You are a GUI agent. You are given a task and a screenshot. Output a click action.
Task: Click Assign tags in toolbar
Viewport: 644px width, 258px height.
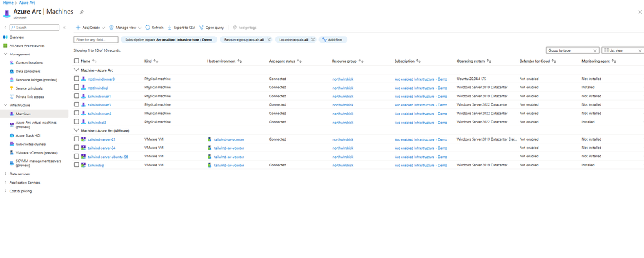[244, 28]
